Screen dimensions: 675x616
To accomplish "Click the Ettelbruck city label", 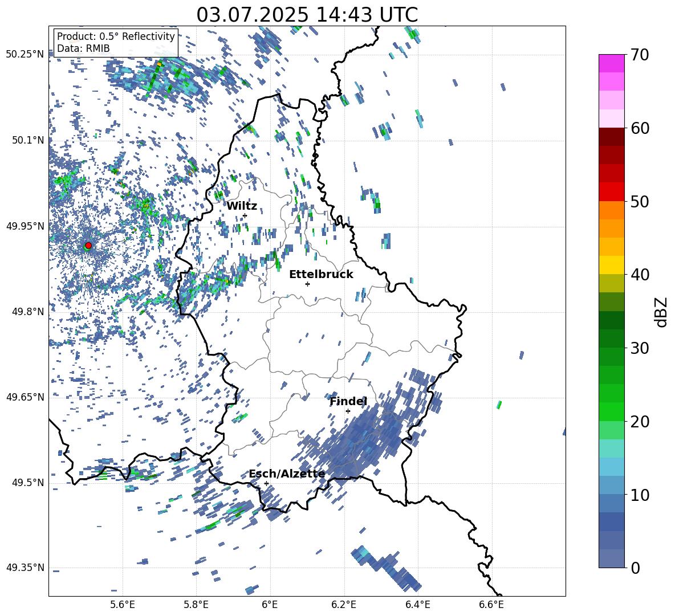I will pyautogui.click(x=321, y=275).
